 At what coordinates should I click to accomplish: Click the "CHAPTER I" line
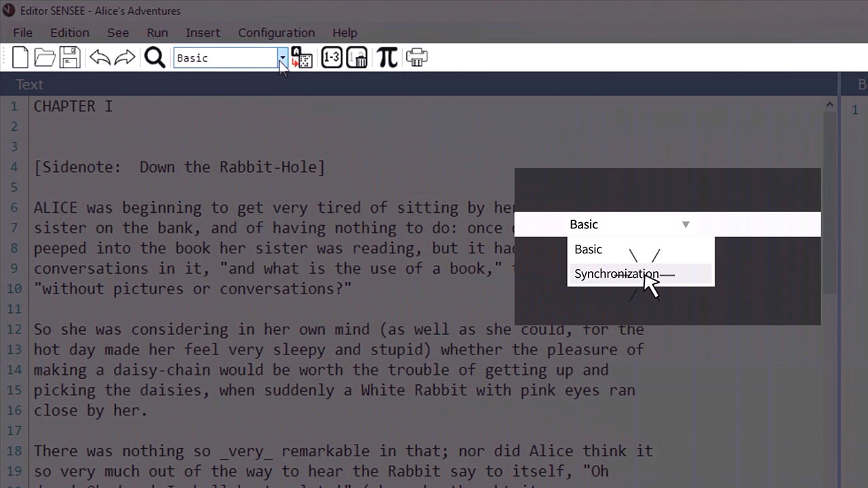[73, 106]
